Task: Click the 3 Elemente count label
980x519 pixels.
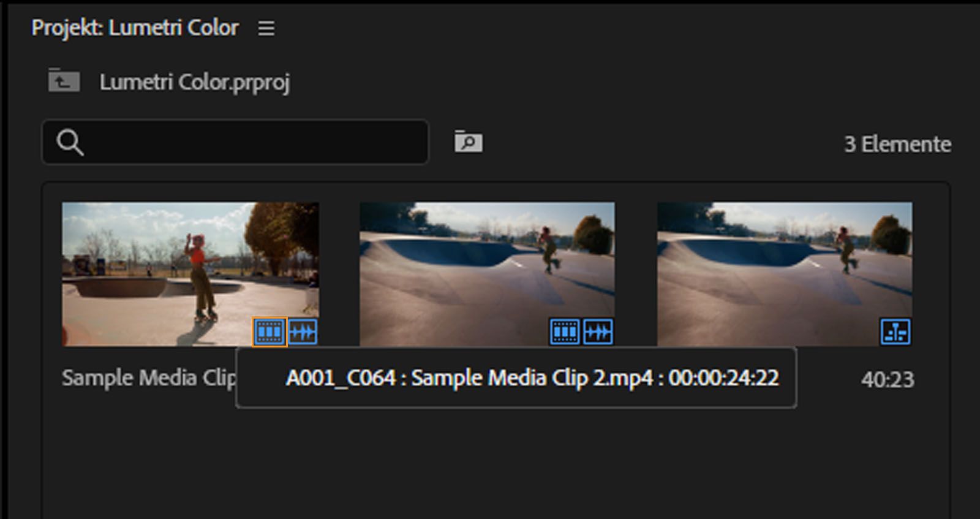Action: point(897,144)
